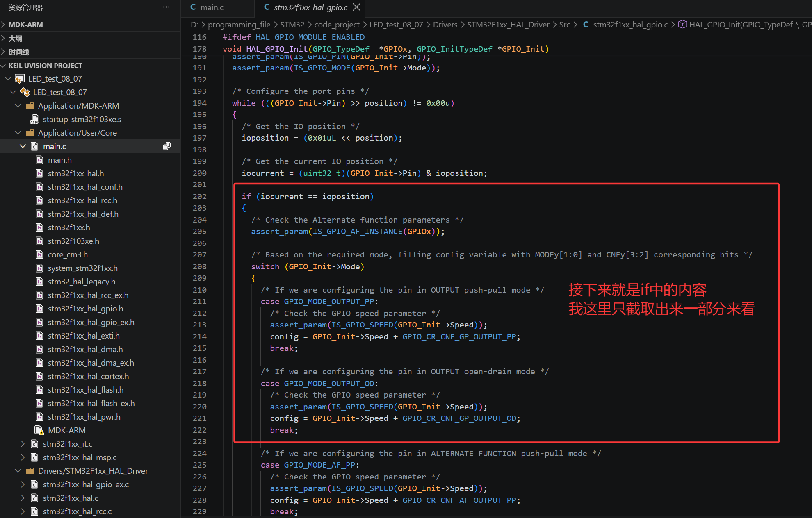Click the STM32F1xx_HAL_Driver breadcrumb segment
Viewport: 812px width, 518px height.
pos(508,25)
